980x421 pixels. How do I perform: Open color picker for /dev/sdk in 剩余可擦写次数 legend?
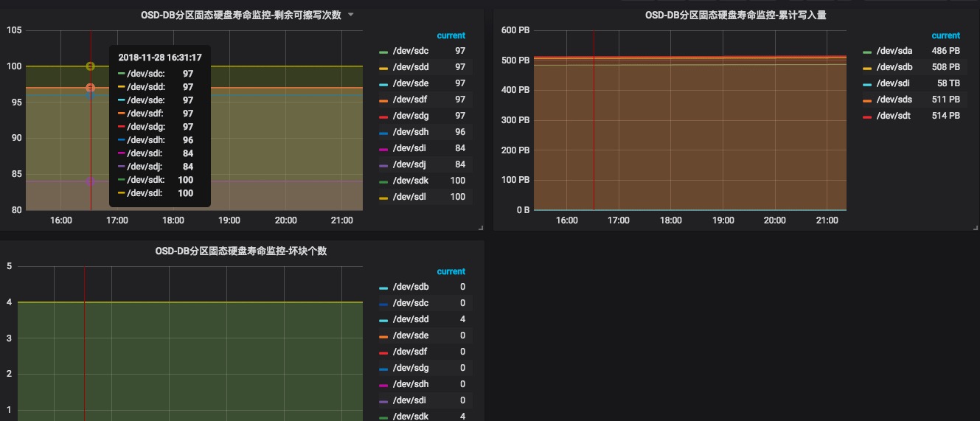tap(383, 181)
